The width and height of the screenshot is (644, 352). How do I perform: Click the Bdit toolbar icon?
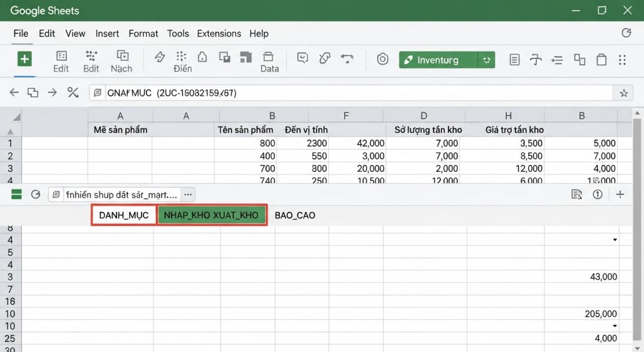91,62
